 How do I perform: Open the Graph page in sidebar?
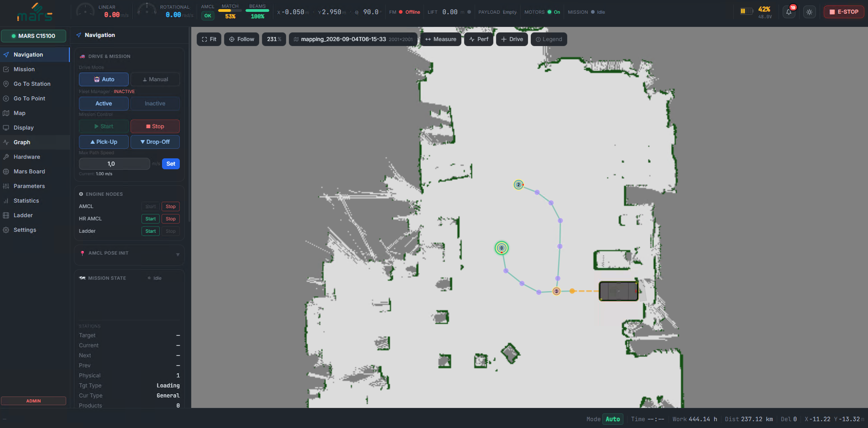[x=35, y=142]
